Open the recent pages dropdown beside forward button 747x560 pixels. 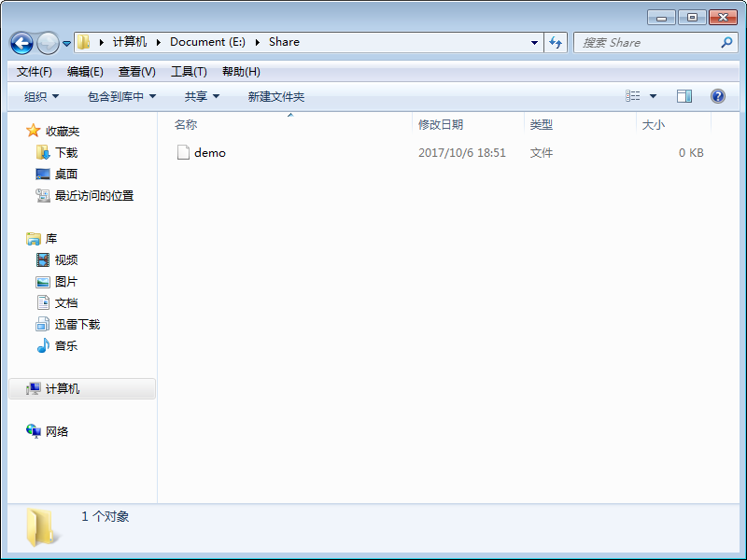click(x=65, y=42)
